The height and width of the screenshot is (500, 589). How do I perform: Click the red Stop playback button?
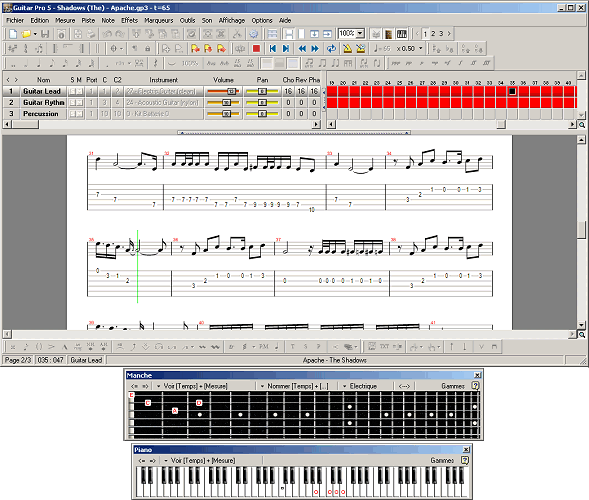pos(256,48)
